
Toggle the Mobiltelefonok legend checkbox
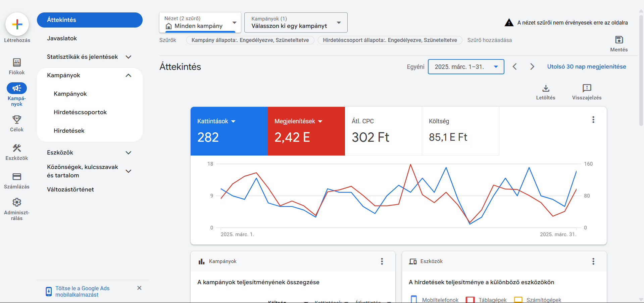point(414,299)
